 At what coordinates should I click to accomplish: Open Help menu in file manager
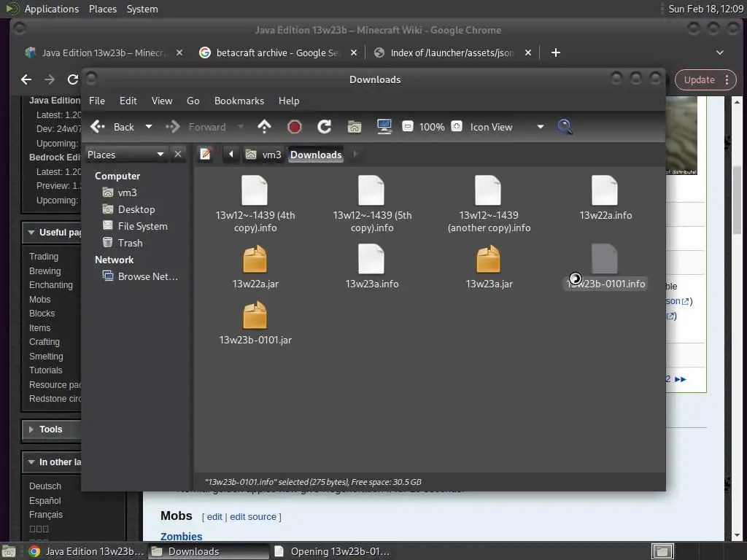tap(289, 101)
